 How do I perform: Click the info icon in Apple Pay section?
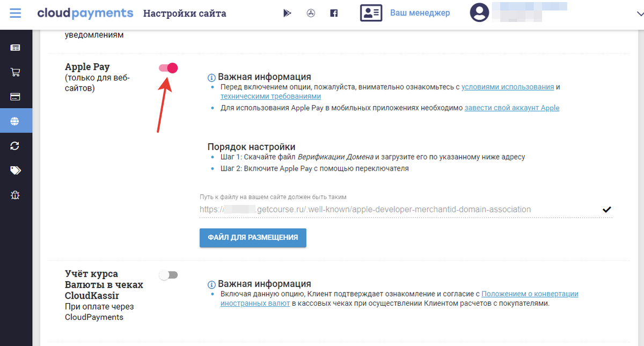[x=211, y=77]
